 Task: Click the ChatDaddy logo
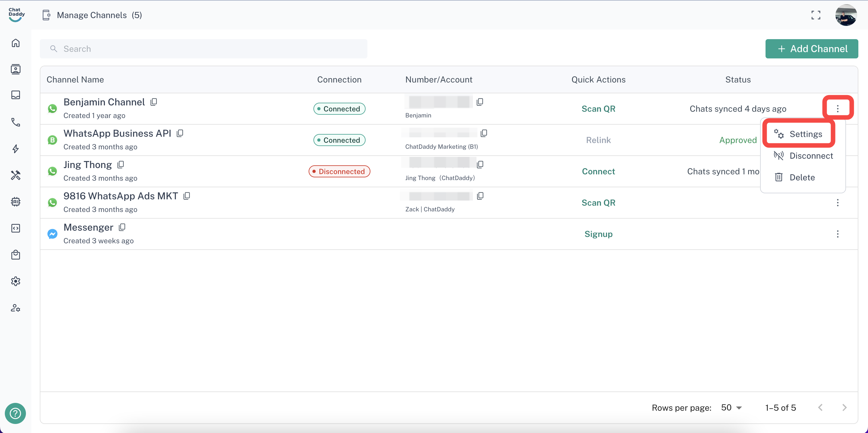(16, 15)
